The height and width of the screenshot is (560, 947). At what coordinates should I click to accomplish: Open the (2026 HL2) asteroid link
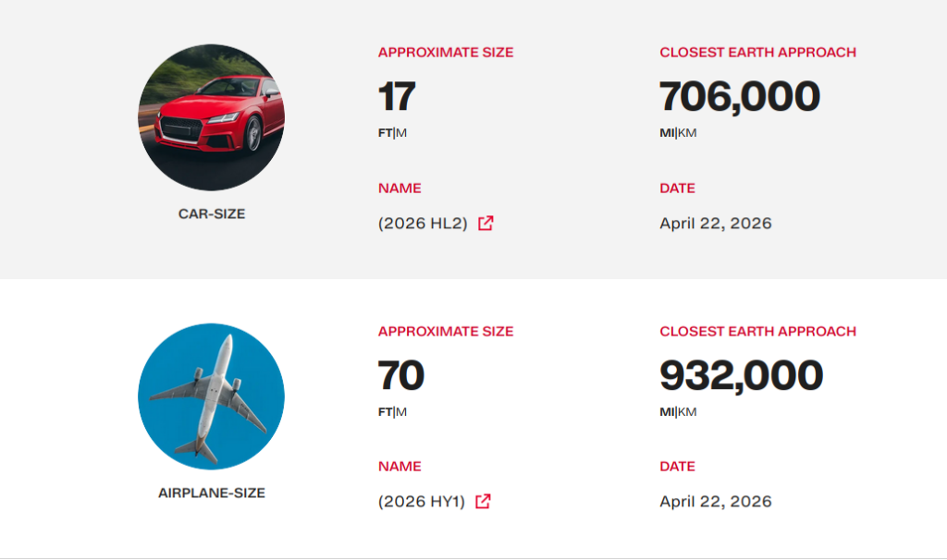423,224
